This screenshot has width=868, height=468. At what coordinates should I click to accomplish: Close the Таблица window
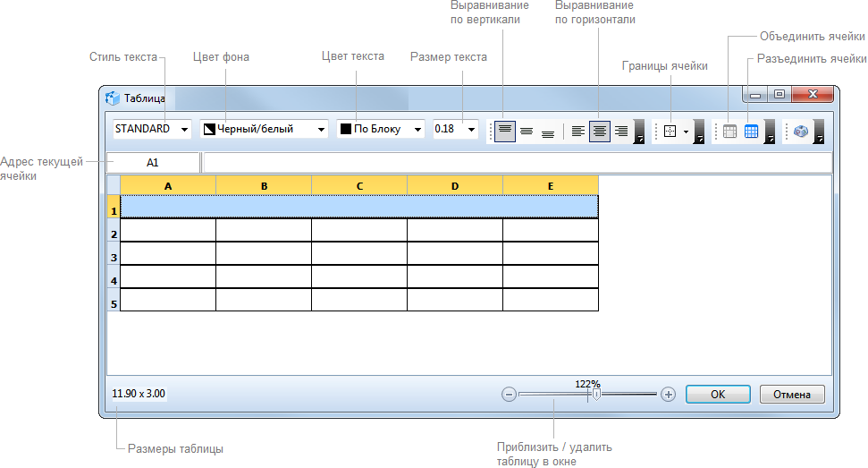[813, 95]
